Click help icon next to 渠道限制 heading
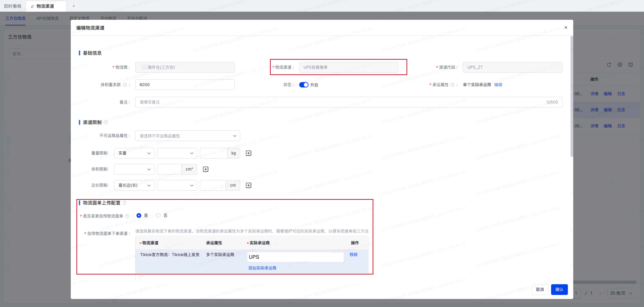644x307 pixels. coord(105,122)
